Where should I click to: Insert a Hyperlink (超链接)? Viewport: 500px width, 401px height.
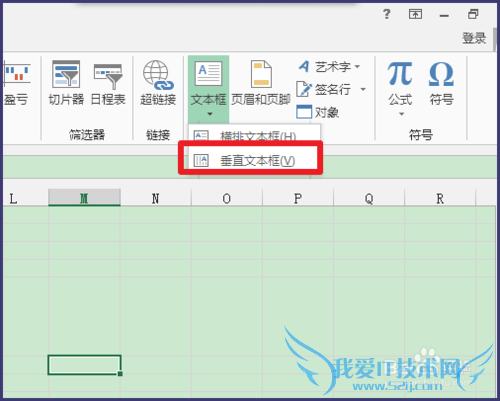[158, 83]
